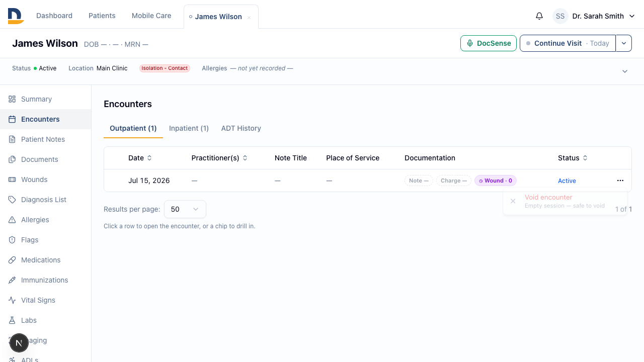Sort by Date column

click(x=140, y=158)
